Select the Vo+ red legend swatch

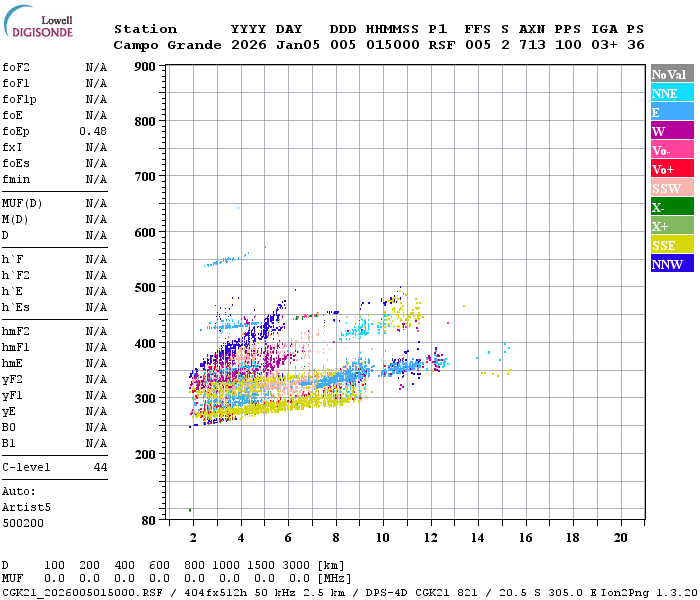tap(672, 169)
